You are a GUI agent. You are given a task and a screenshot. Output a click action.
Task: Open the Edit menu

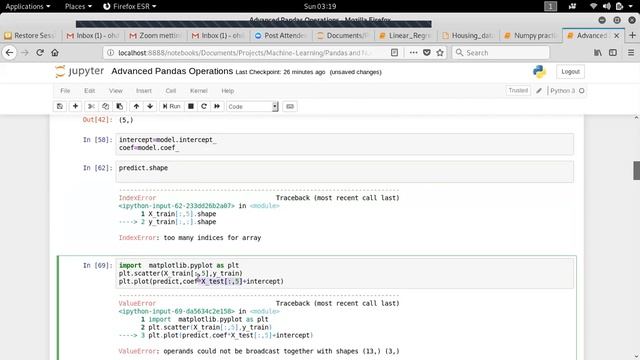point(89,91)
